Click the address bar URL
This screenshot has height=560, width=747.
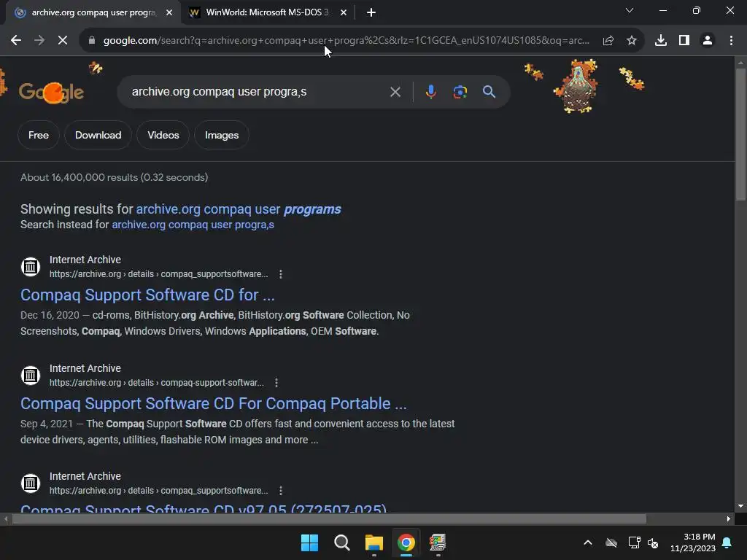click(x=347, y=41)
